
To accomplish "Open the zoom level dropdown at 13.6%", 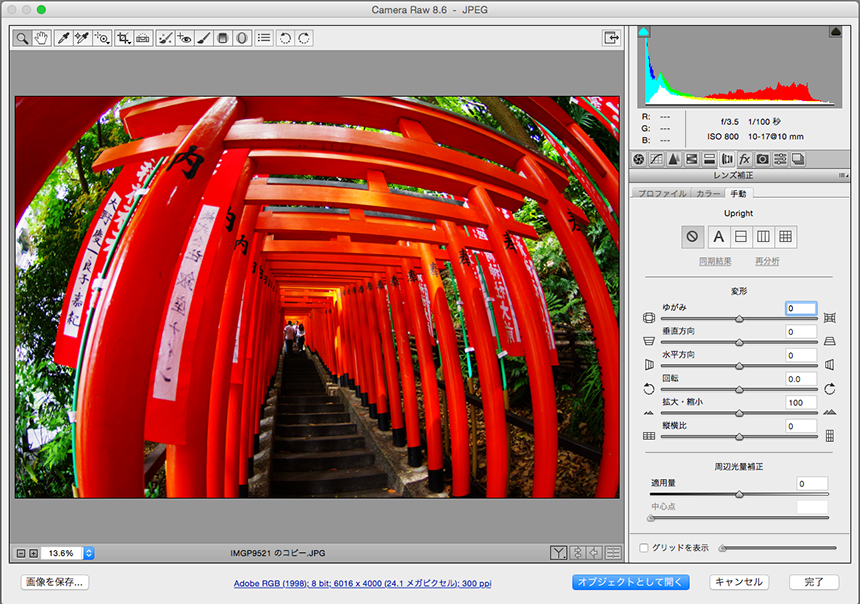I will (x=89, y=553).
